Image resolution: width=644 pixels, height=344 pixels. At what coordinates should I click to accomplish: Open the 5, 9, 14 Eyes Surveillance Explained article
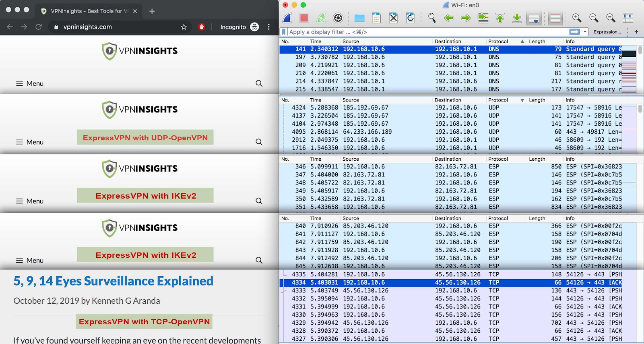click(x=113, y=281)
